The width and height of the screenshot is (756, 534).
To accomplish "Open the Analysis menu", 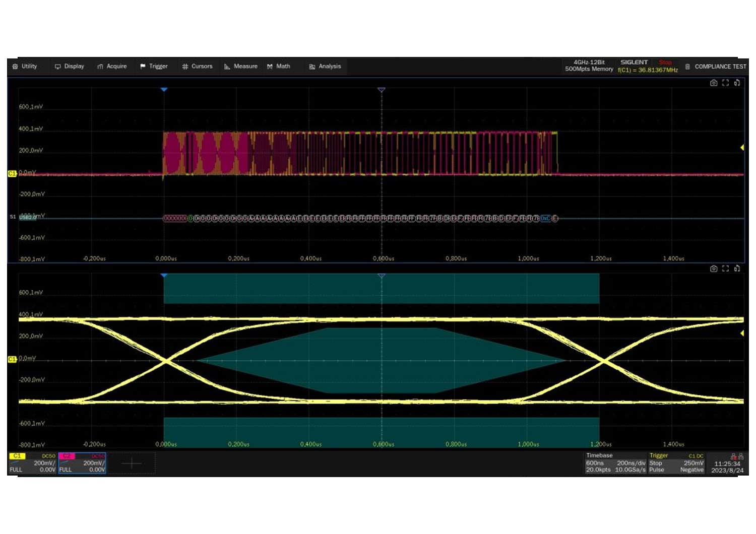I will (x=325, y=66).
